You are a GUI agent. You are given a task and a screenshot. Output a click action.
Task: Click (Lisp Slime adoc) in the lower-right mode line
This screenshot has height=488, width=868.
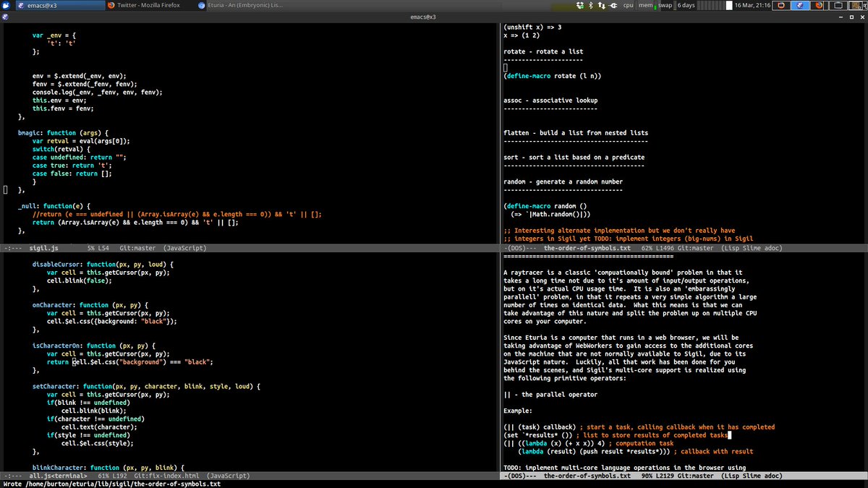[750, 476]
